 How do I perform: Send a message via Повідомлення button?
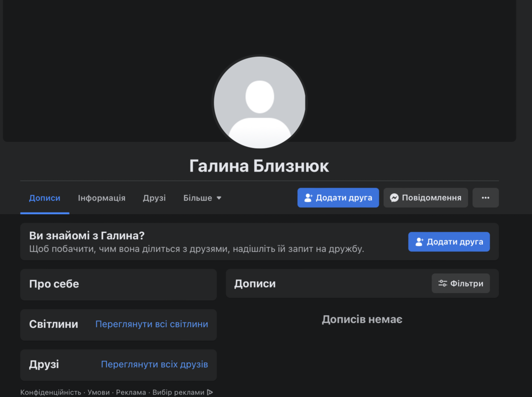[426, 198]
